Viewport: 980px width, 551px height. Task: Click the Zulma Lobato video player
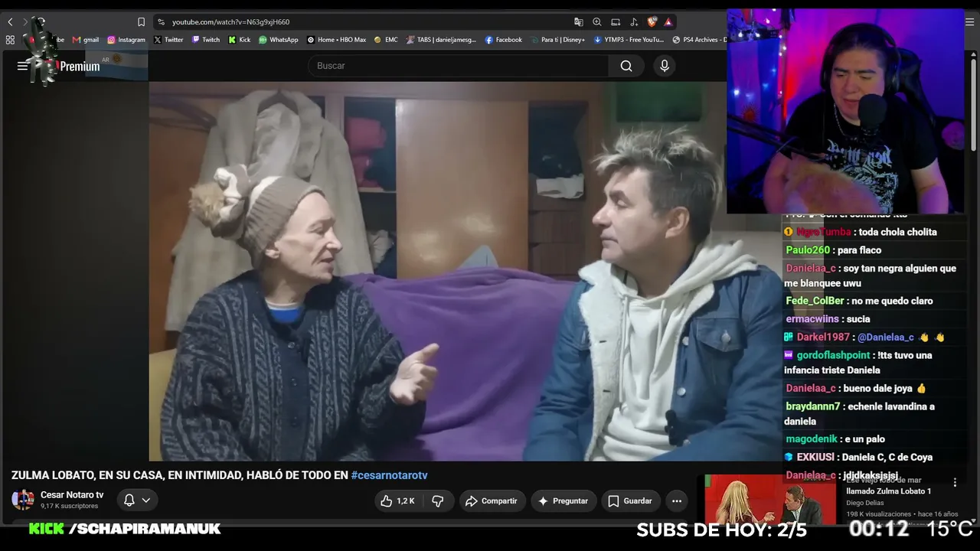point(465,272)
